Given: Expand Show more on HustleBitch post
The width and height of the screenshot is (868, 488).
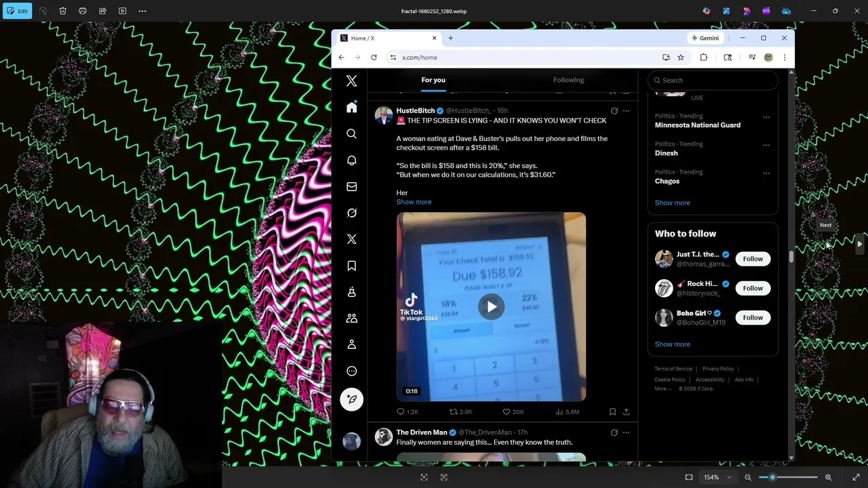Looking at the screenshot, I should pyautogui.click(x=414, y=202).
